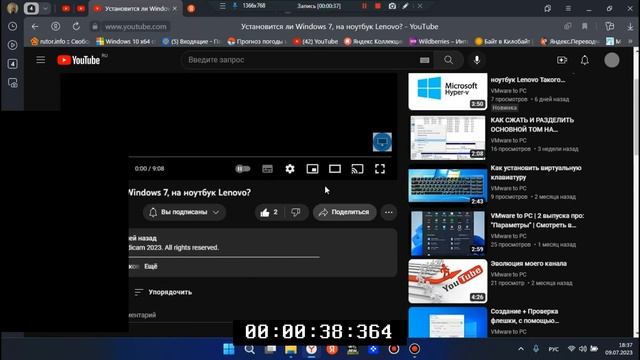Open File Explorer from taskbar

(x=291, y=349)
